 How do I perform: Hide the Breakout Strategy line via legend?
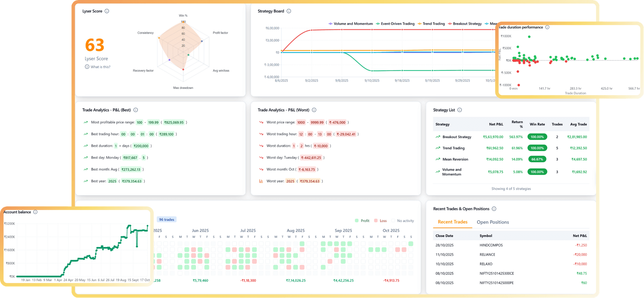point(465,24)
